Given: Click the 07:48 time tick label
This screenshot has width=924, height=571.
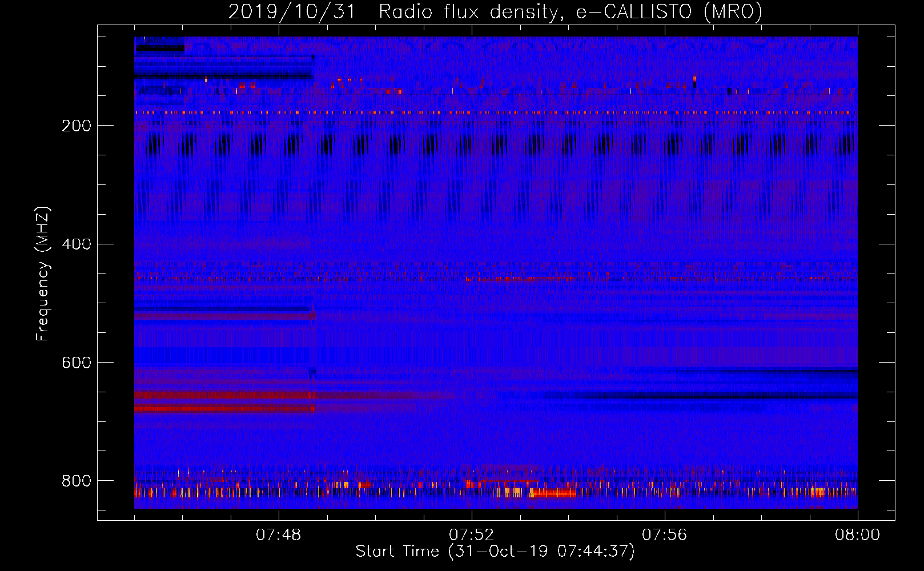Looking at the screenshot, I should 279,535.
